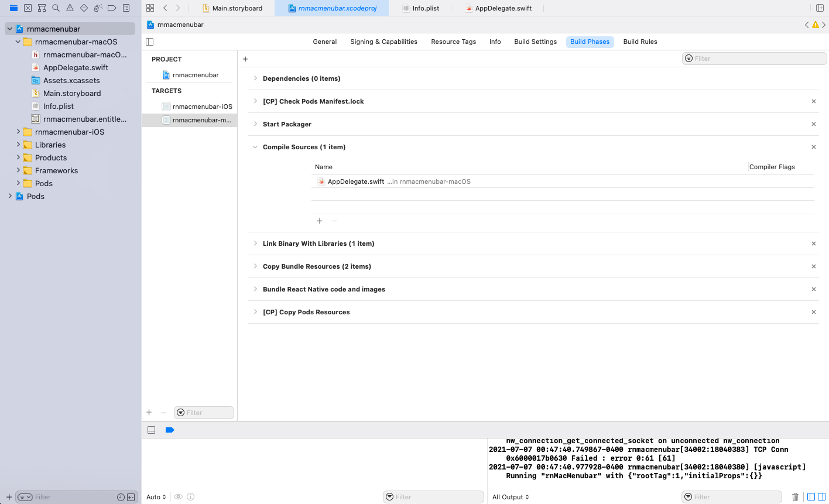
Task: Expand Bundle React Native code and images
Action: [255, 289]
